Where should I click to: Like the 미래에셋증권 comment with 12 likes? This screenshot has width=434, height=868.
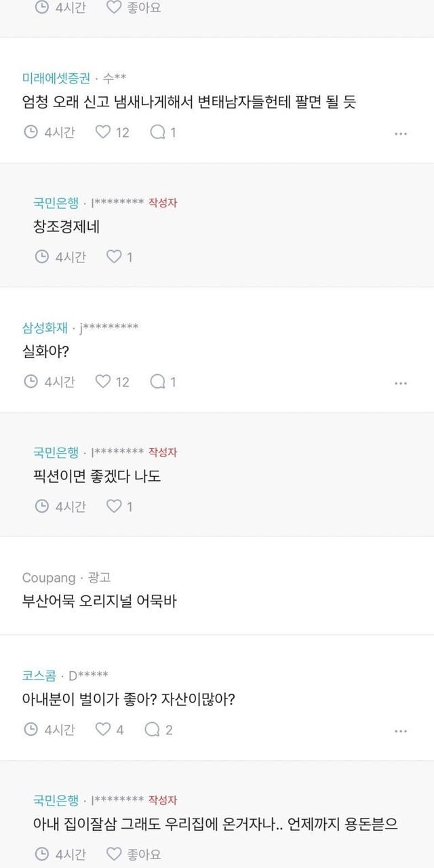(x=103, y=132)
